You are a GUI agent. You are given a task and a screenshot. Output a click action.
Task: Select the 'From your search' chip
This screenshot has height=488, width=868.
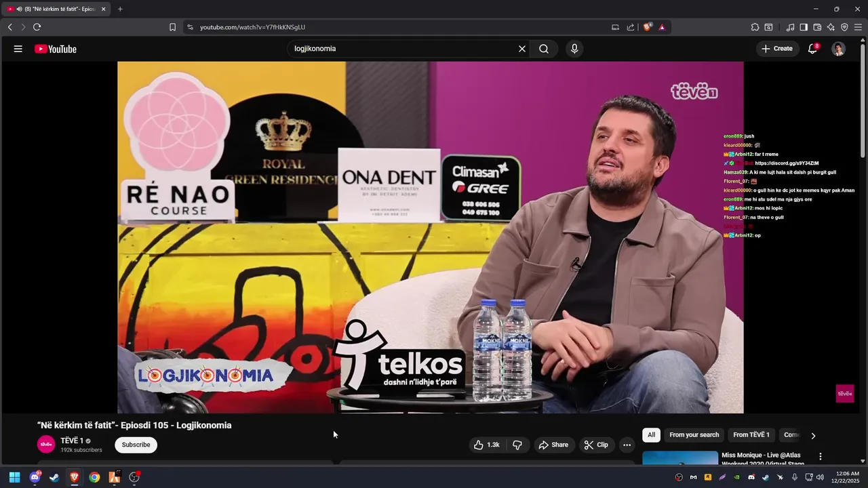pyautogui.click(x=694, y=435)
